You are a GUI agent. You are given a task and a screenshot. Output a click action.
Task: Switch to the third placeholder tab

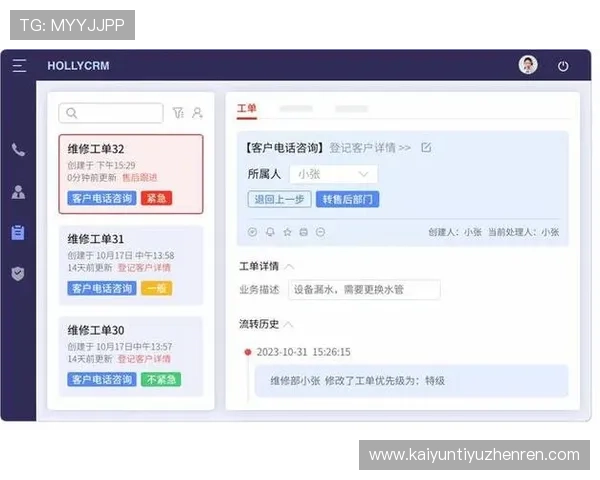click(x=352, y=109)
